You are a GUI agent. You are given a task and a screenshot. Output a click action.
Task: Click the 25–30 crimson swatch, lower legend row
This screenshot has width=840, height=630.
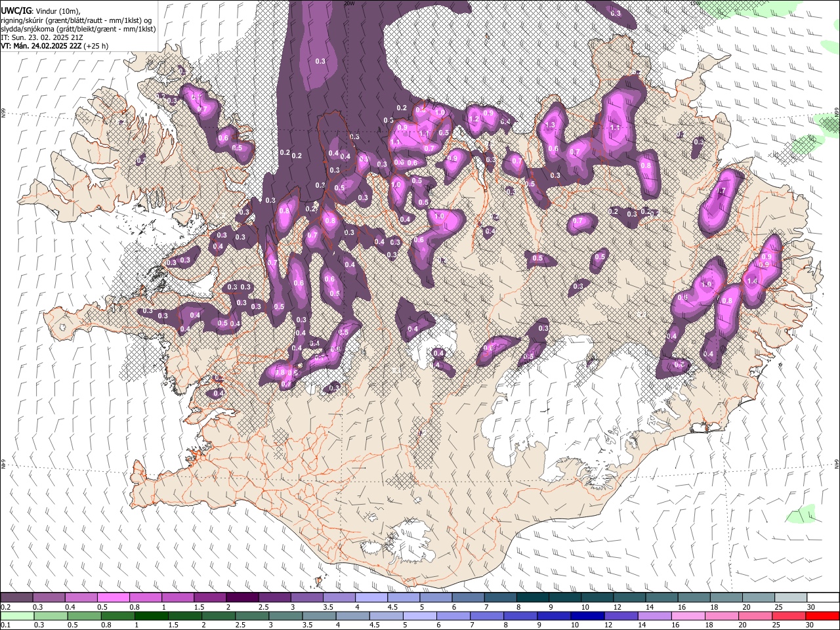click(x=788, y=616)
